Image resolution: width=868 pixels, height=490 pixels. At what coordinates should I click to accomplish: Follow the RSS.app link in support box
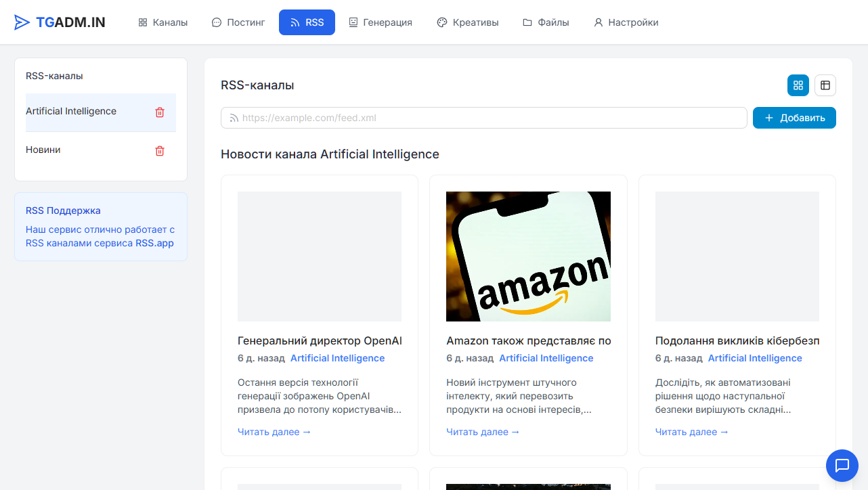[x=154, y=243]
